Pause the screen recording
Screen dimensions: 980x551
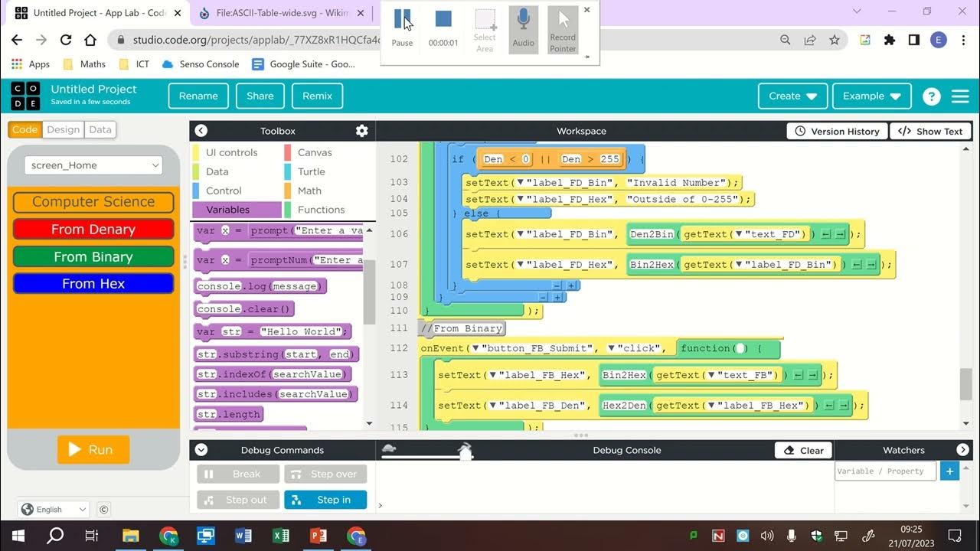[x=402, y=28]
